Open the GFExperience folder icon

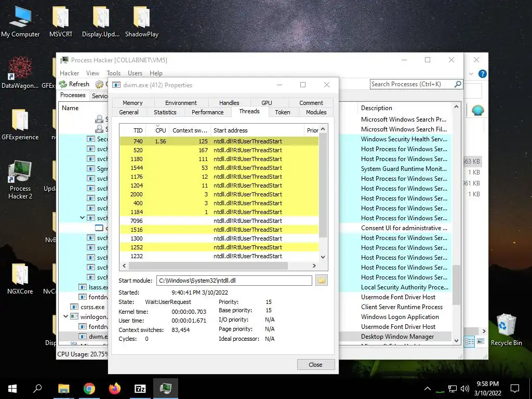pyautogui.click(x=20, y=124)
